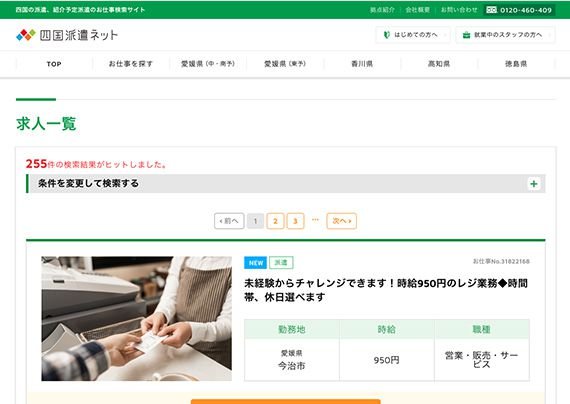Screen dimensions: 570x404
Task: Open the お問い合わせ link in top bar
Action: pos(459,10)
